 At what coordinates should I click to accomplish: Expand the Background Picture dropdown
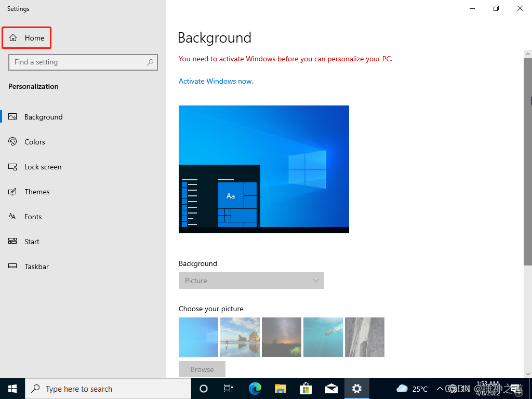[251, 281]
